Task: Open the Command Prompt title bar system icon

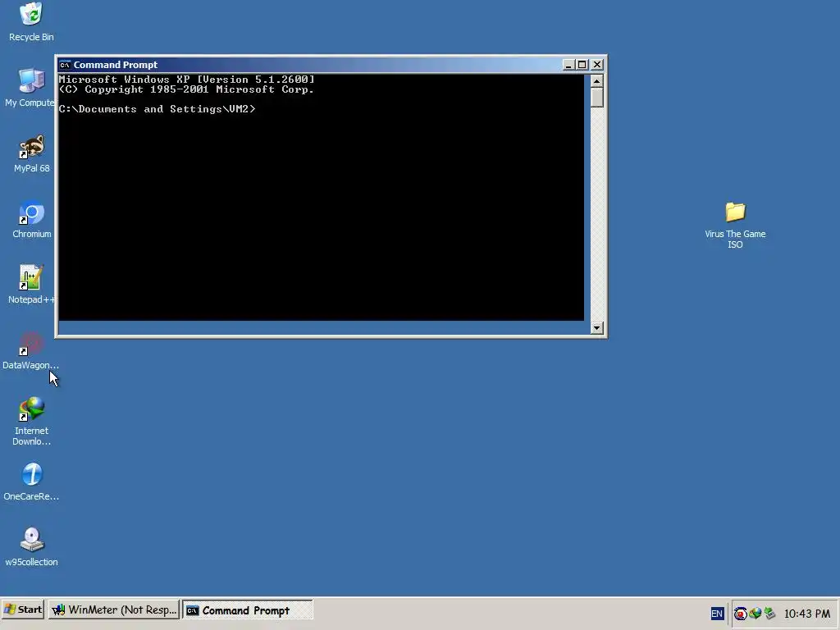Action: click(x=65, y=65)
